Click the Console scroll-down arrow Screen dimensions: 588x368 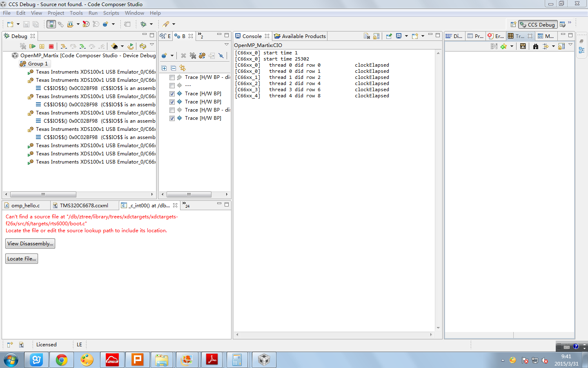click(x=438, y=328)
